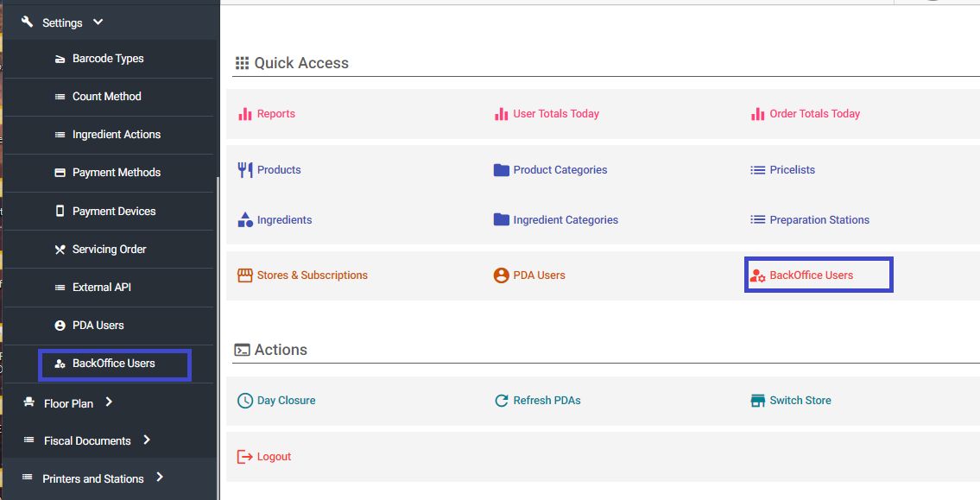Viewport: 980px width, 500px height.
Task: Click the Product Categories folder icon
Action: tap(501, 170)
